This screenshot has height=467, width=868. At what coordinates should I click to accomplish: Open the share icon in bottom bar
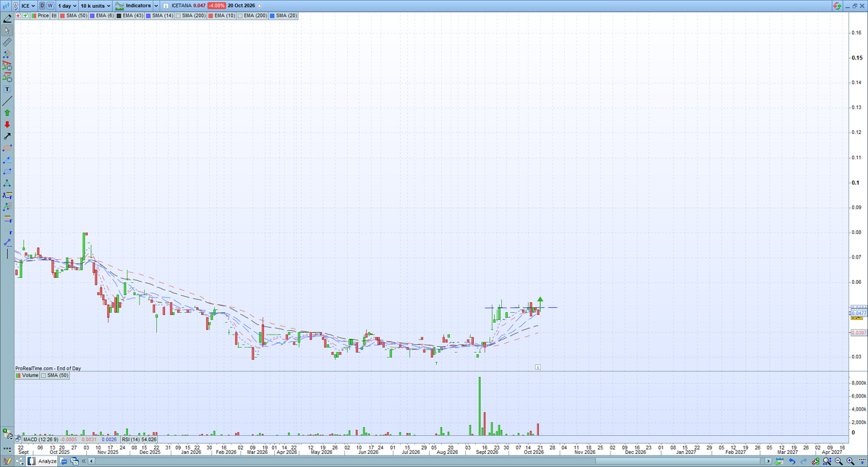point(20,461)
